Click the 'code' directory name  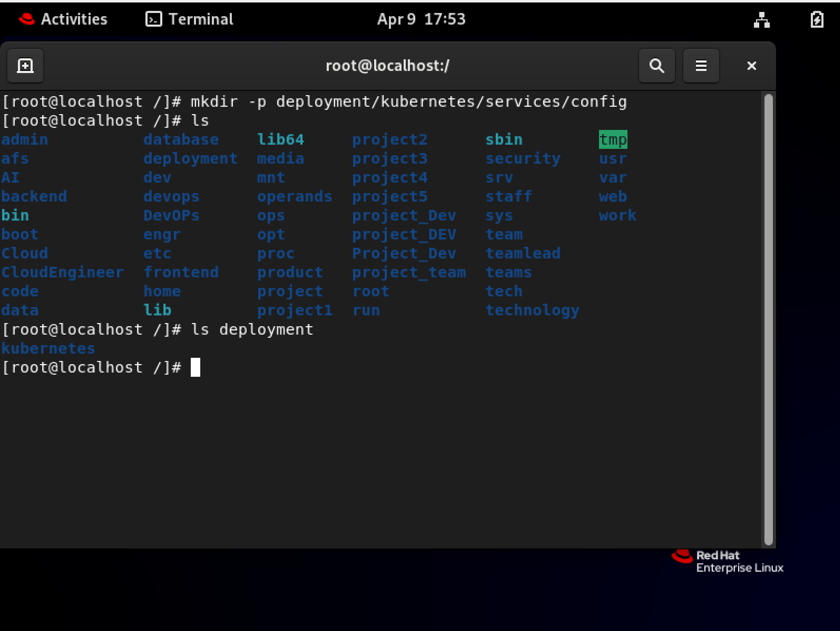pos(20,291)
